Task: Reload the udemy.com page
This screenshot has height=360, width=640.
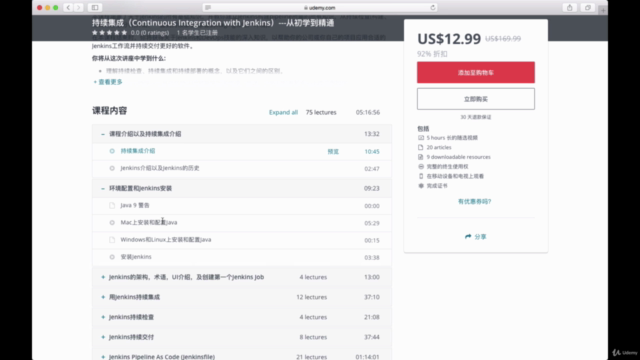Action: tap(433, 7)
